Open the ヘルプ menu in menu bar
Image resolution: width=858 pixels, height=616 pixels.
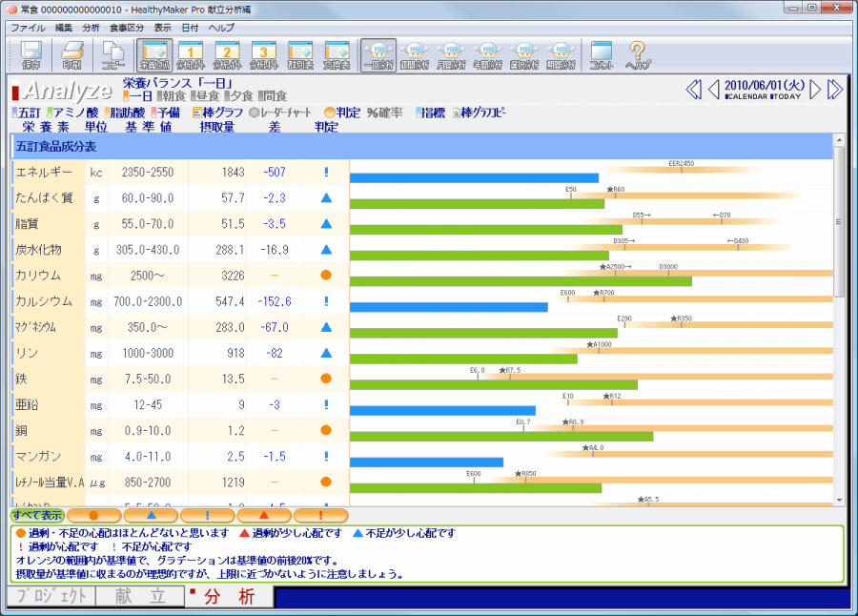(221, 28)
